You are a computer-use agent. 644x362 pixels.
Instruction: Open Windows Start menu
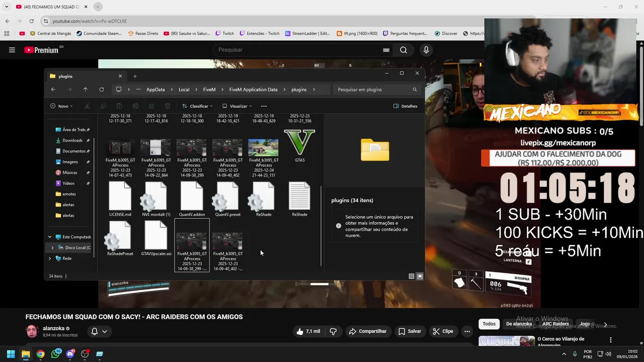point(11,354)
